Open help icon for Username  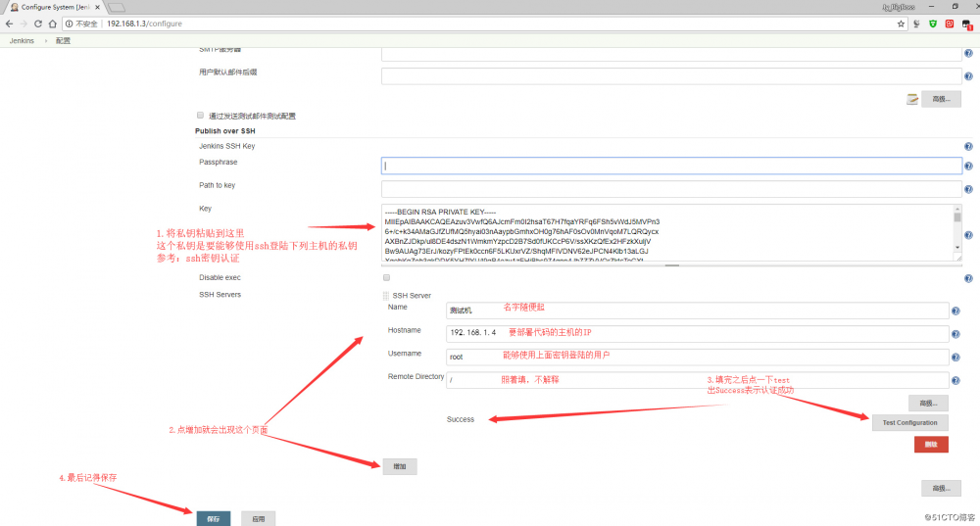point(955,358)
